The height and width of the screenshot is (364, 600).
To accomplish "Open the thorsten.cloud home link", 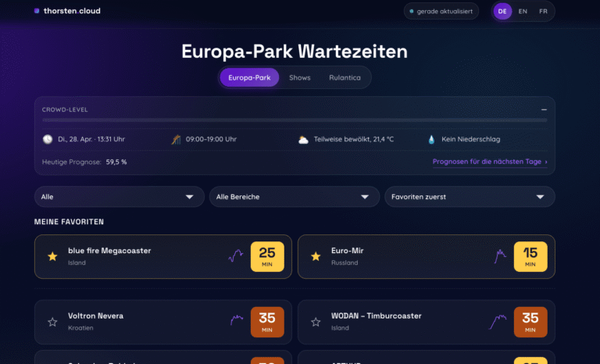I will [67, 11].
